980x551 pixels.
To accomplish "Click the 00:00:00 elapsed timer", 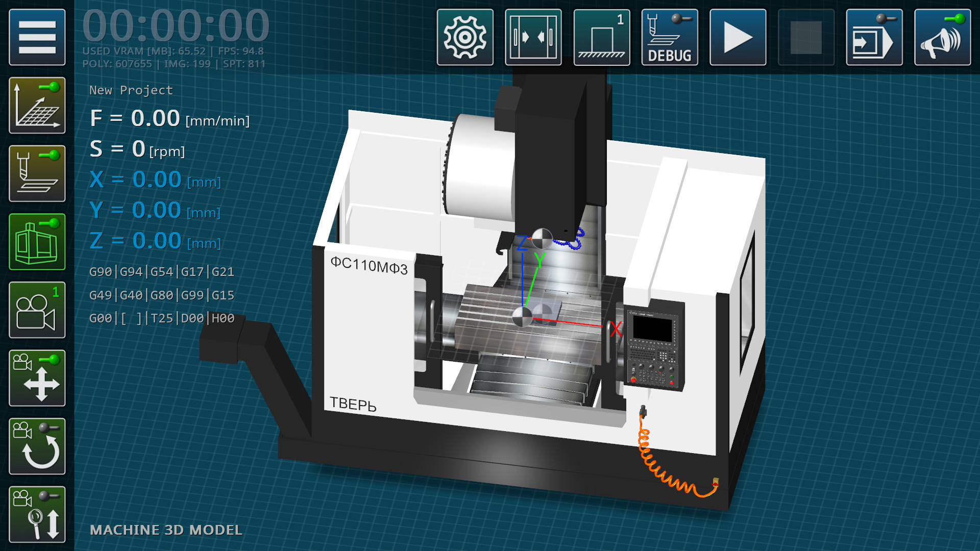I will tap(176, 24).
